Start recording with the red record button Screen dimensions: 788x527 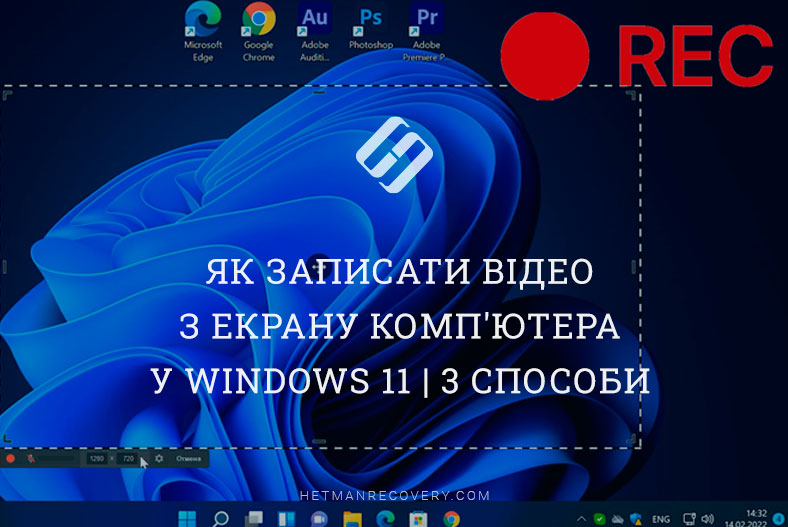(x=11, y=458)
